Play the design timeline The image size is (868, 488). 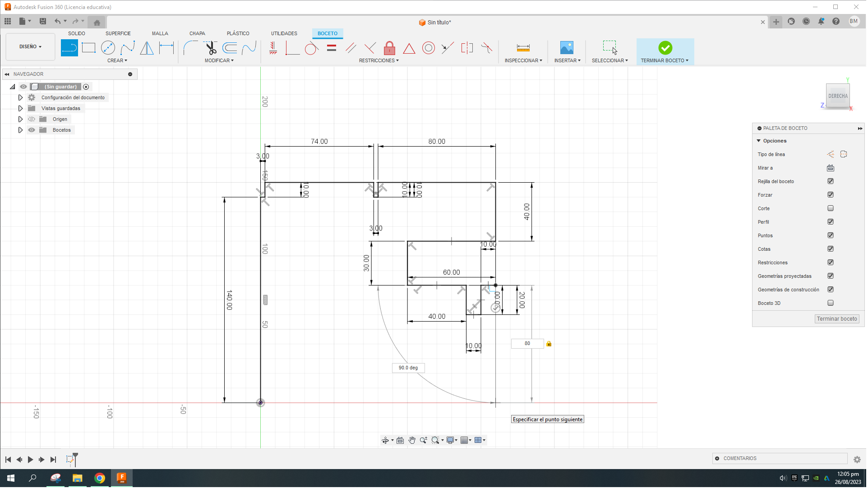30,460
